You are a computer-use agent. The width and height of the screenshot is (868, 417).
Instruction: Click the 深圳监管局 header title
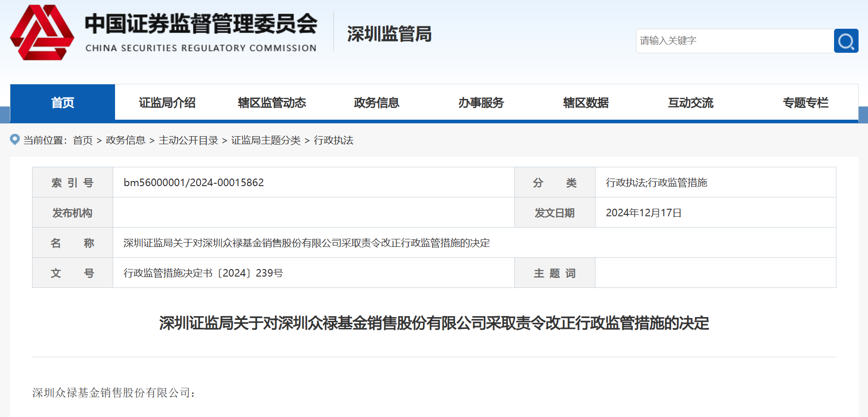(x=389, y=34)
